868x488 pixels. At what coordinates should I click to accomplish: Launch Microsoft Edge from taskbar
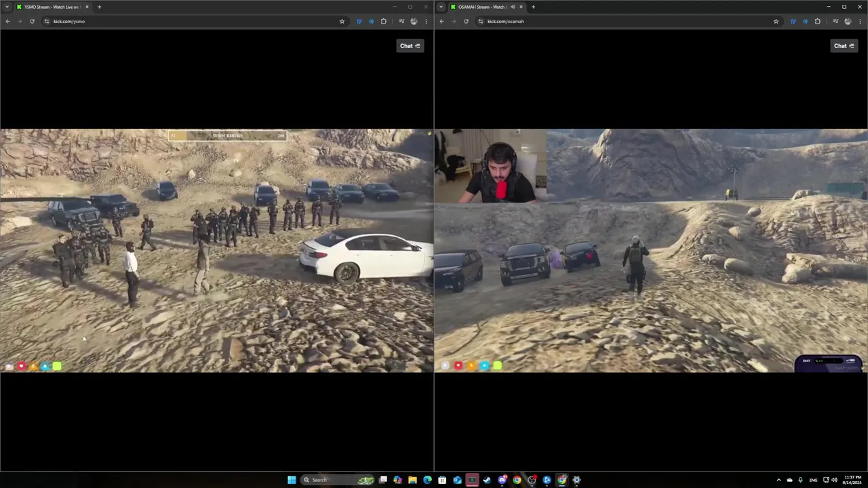tap(427, 480)
